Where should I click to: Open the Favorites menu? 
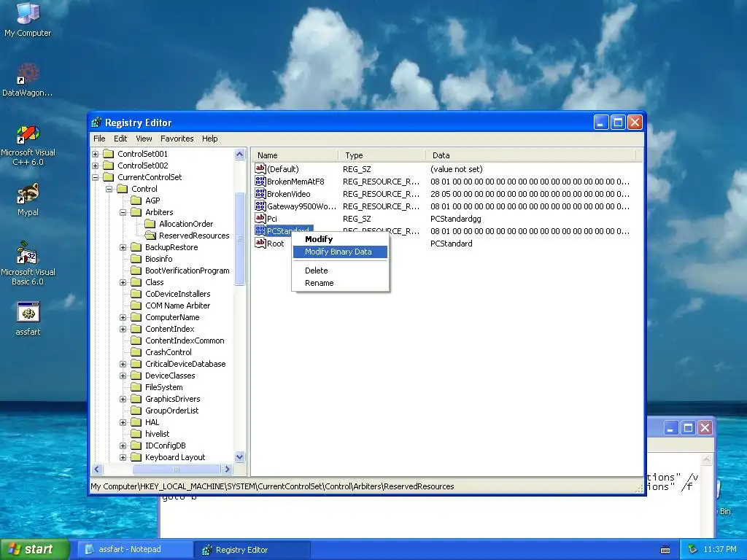[x=177, y=139]
